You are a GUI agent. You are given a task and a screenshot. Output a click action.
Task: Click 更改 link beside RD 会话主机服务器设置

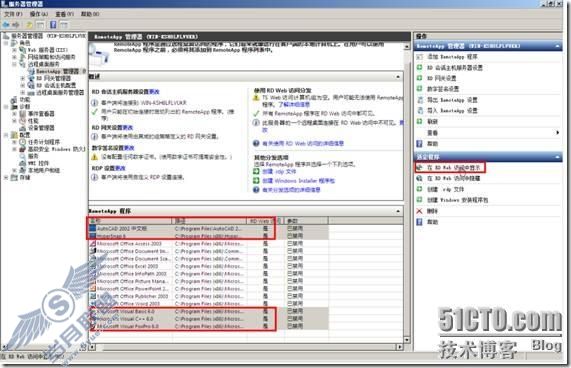[154, 92]
